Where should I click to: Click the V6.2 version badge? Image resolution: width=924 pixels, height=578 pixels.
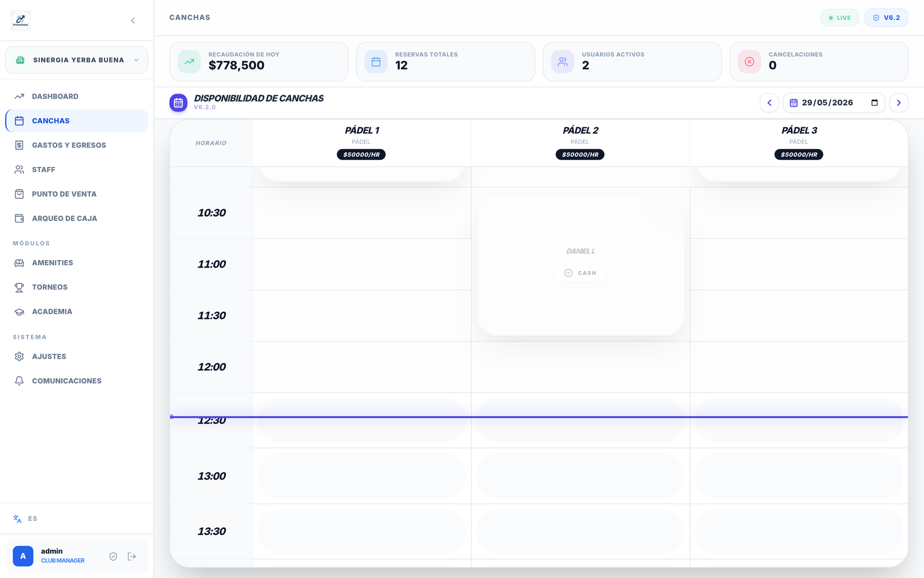pos(886,18)
